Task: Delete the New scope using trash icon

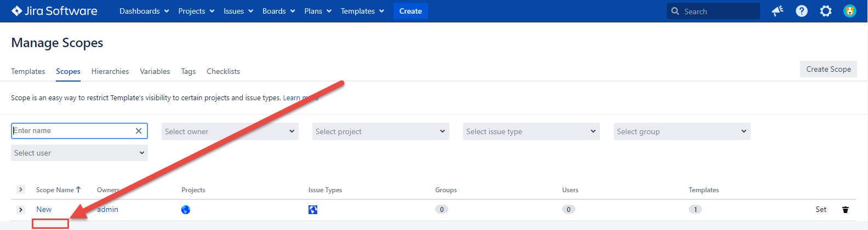Action: 845,210
